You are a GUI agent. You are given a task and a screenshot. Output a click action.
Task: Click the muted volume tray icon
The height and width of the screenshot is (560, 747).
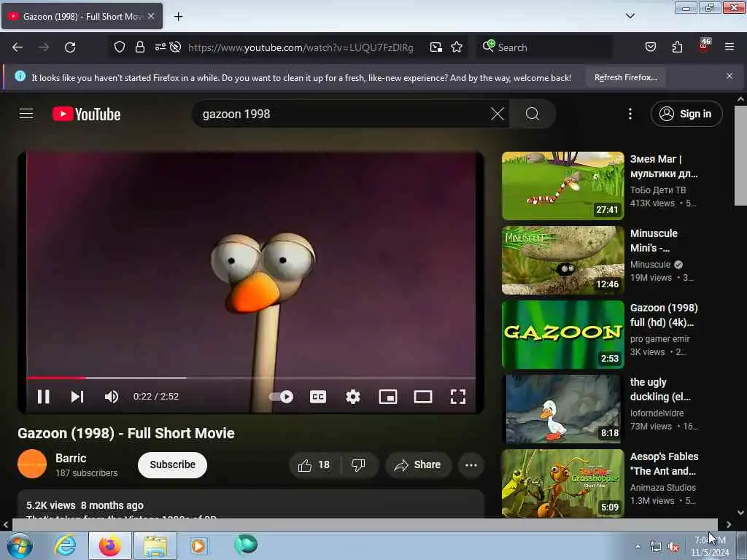pyautogui.click(x=673, y=547)
